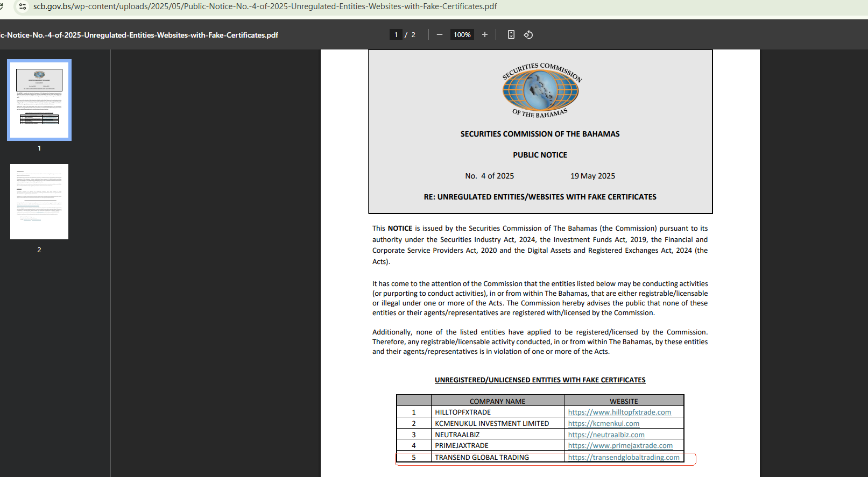The height and width of the screenshot is (477, 868).
Task: Click the date 19 May 2025
Action: click(592, 176)
